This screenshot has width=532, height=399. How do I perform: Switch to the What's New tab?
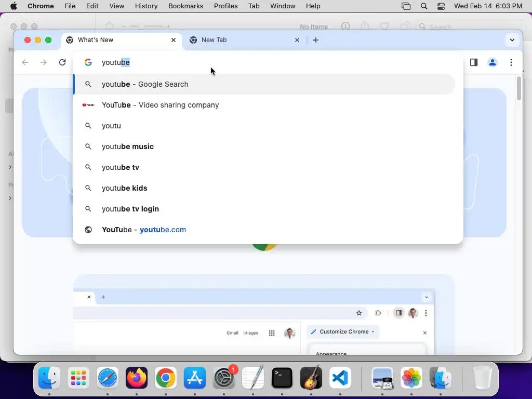click(122, 40)
